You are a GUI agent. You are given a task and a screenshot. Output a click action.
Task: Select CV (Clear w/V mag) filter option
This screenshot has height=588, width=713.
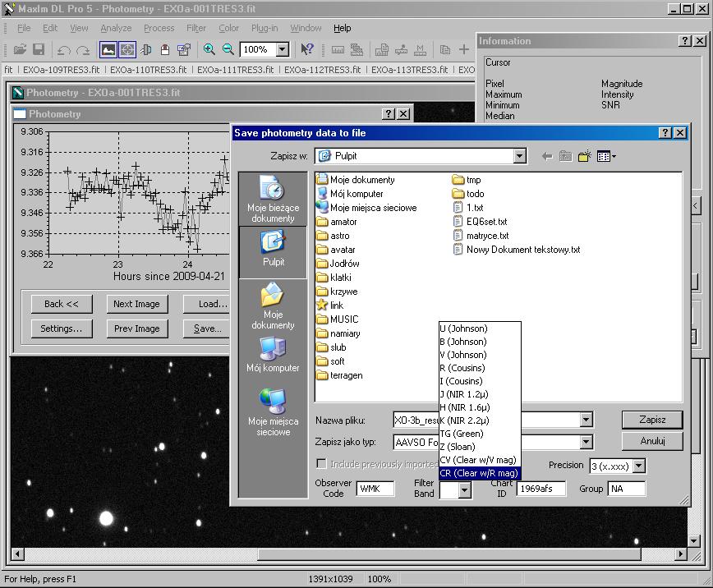(478, 460)
